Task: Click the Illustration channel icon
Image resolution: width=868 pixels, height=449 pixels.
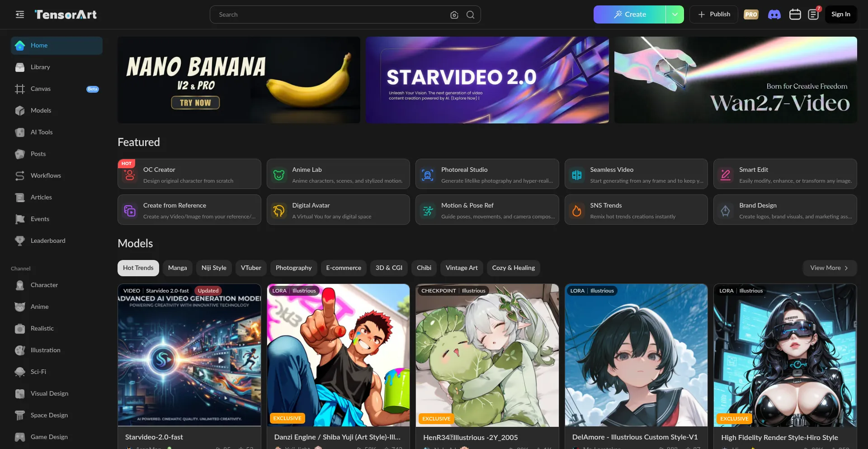Action: [20, 350]
